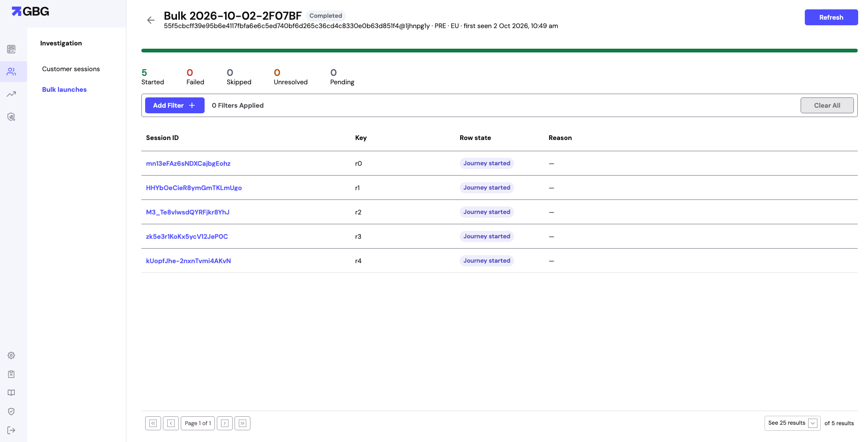Image resolution: width=868 pixels, height=442 pixels.
Task: Open session mn13eFAz6sNDXCajbgEohz
Action: [x=188, y=163]
